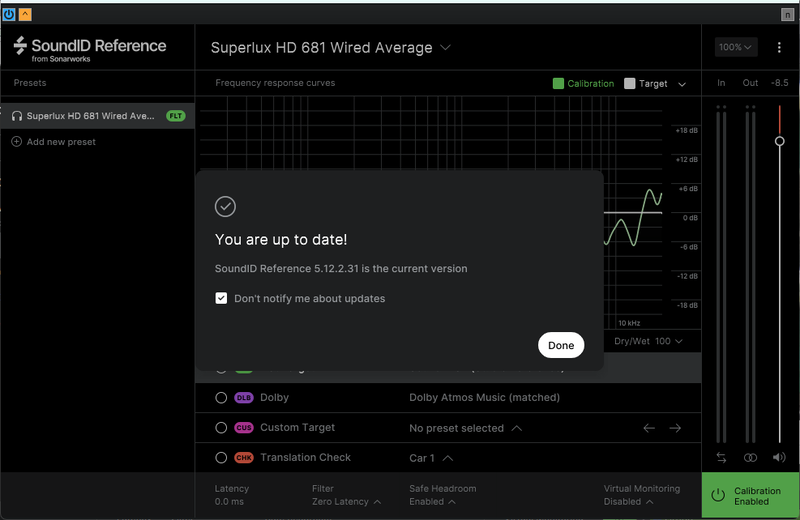800x520 pixels.
Task: Click the +18 dB scale label
Action: point(687,131)
